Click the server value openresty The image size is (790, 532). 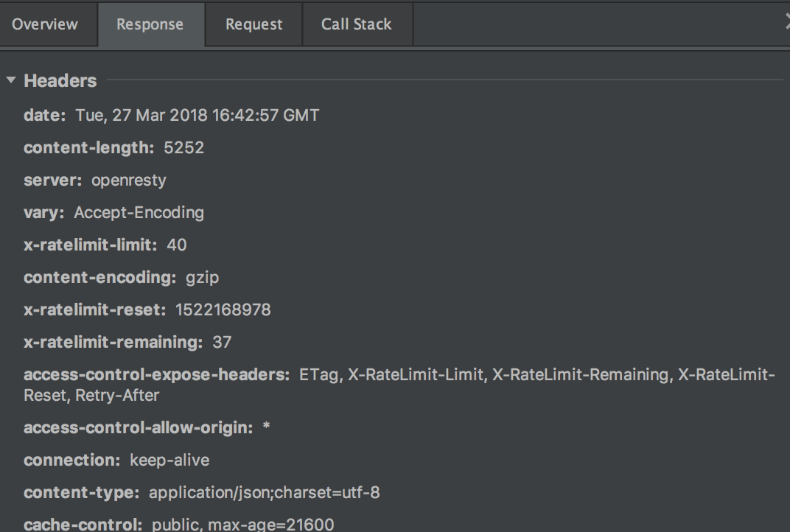click(x=129, y=181)
